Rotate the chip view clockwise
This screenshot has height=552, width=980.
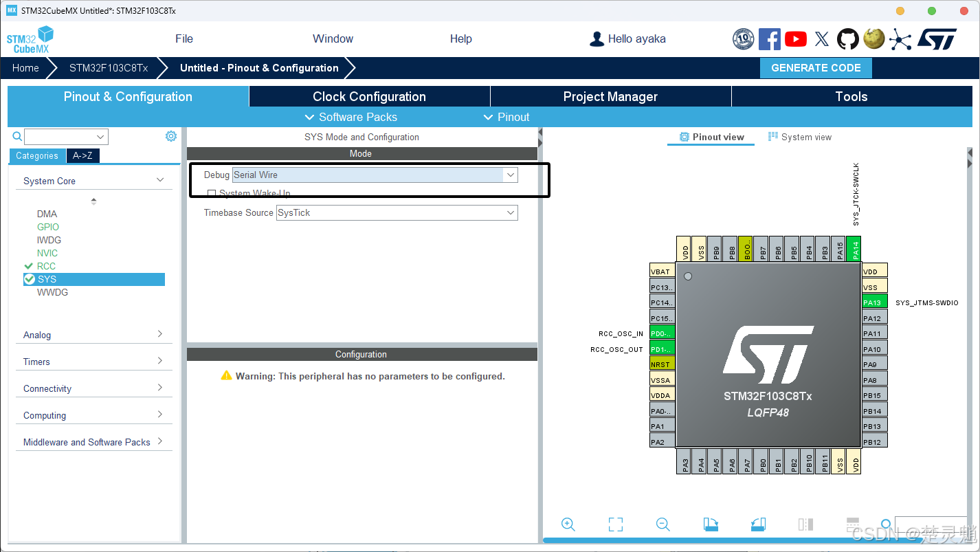click(711, 525)
